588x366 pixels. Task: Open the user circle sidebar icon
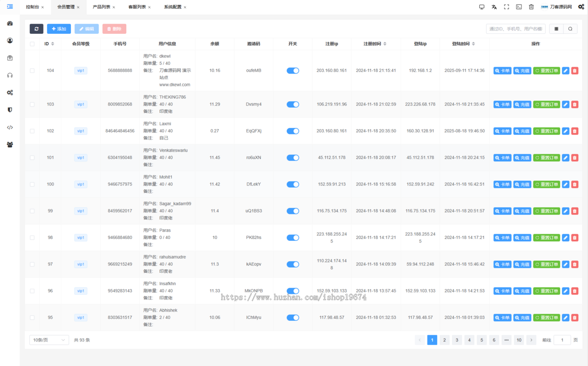10,41
